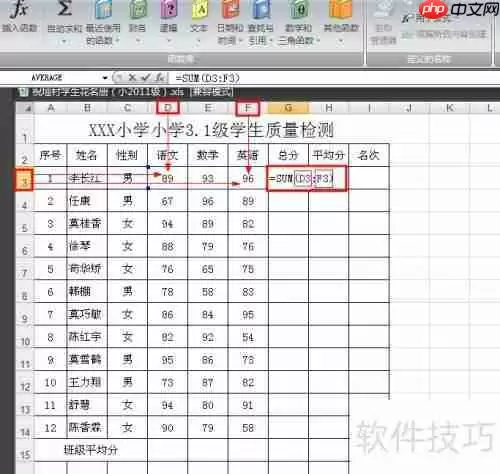Expand the More Functions dropdown arrow
Viewport: 500px width, 474px height.
point(340,41)
